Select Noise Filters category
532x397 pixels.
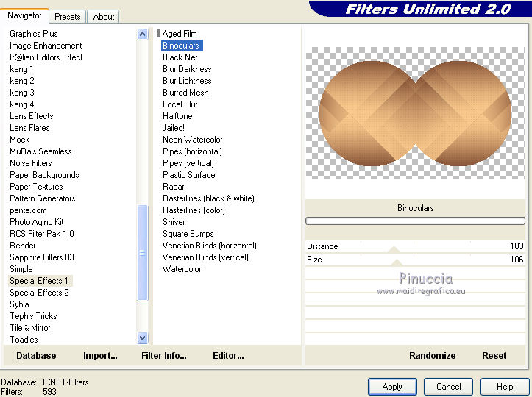[30, 163]
